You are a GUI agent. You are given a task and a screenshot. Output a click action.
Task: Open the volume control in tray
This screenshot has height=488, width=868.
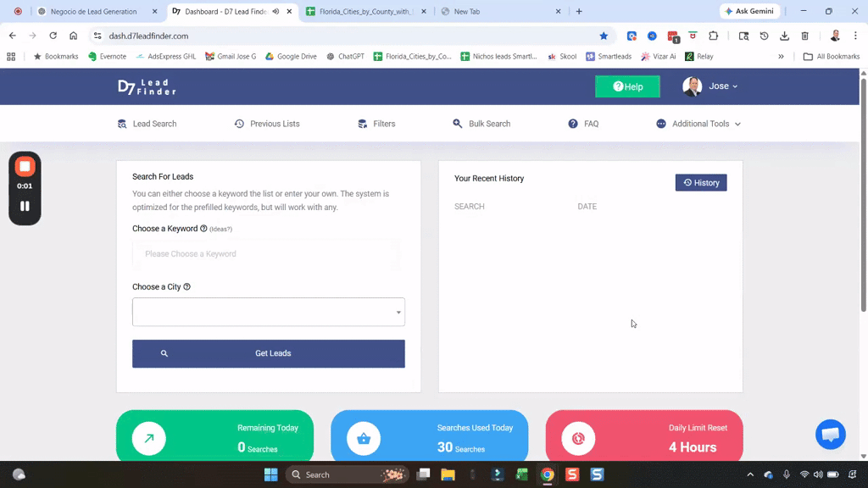[818, 474]
